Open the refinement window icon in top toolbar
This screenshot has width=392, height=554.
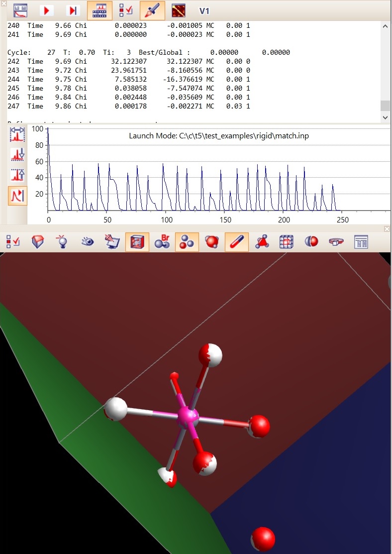(20, 10)
